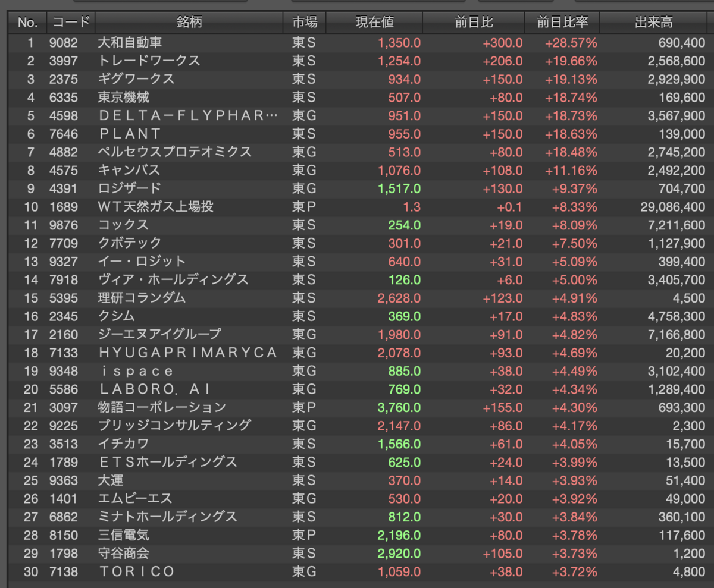Viewport: 714px width, 588px height.
Task: Click current price 1,350.0
Action: click(x=399, y=43)
